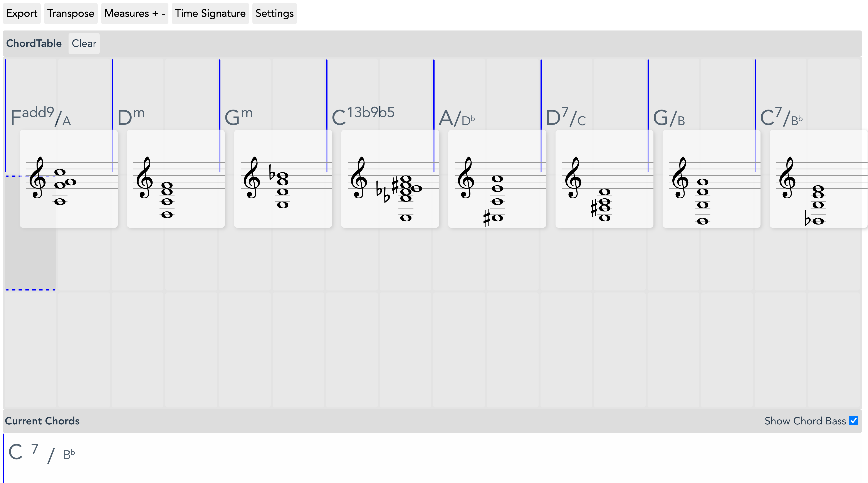Viewport: 868px width, 483px height.
Task: Click the Gm chord notation card
Action: tap(283, 179)
